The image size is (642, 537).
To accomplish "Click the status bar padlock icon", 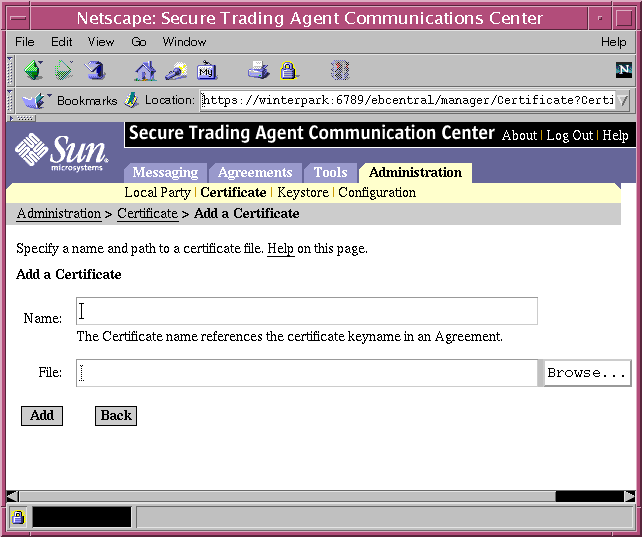I will pos(18,517).
